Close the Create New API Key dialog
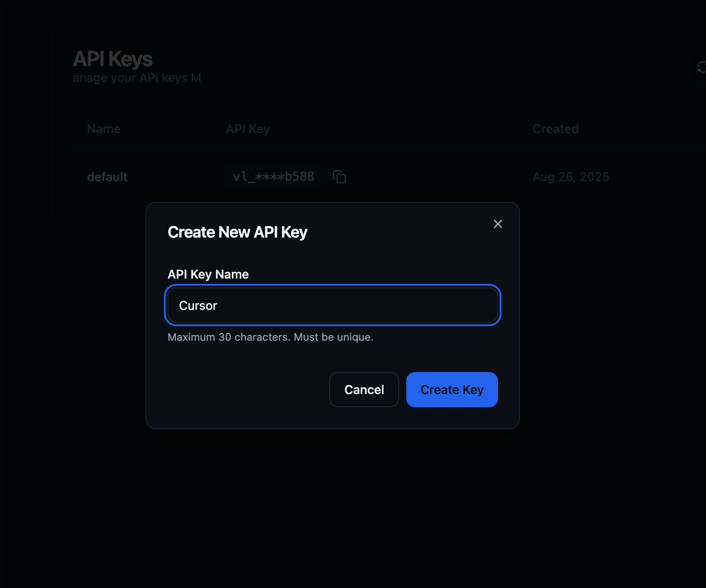Image resolution: width=706 pixels, height=588 pixels. pyautogui.click(x=498, y=224)
